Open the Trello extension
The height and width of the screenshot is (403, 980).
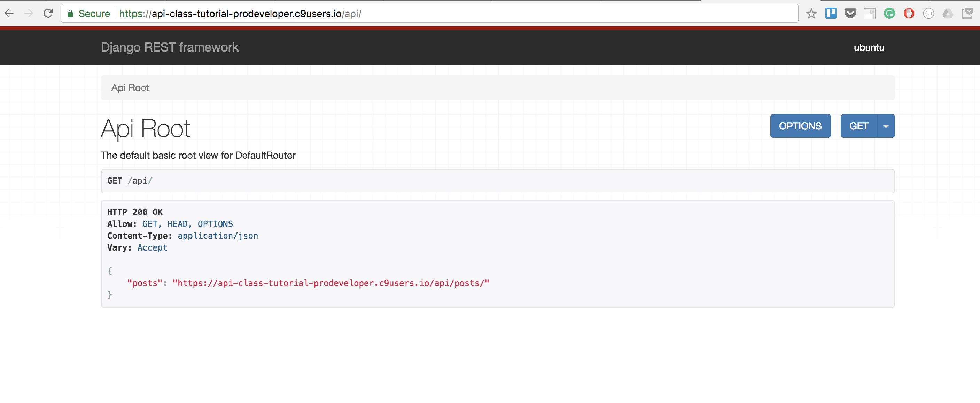click(x=831, y=14)
